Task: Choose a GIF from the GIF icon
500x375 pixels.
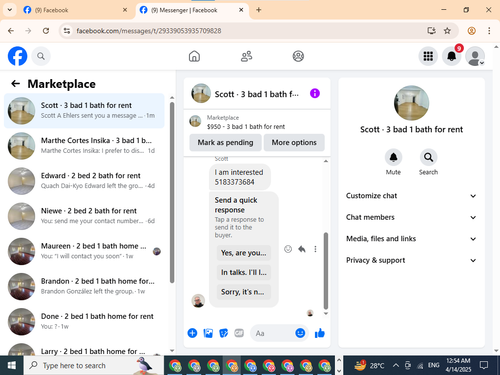Action: 239,333
